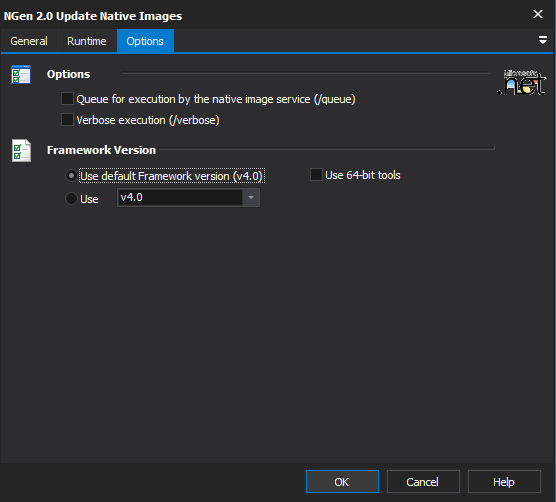Enable Queue for execution by native image service
The height and width of the screenshot is (502, 556).
(x=67, y=99)
